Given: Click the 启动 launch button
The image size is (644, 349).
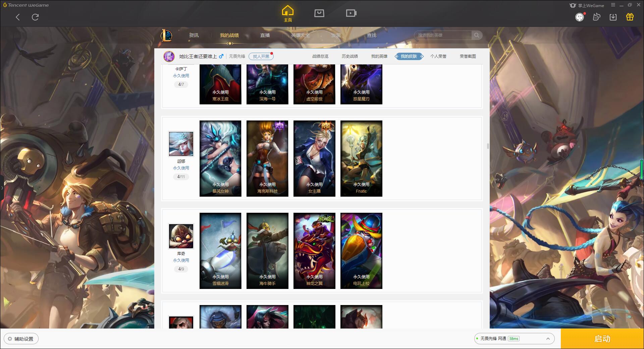Looking at the screenshot, I should pyautogui.click(x=602, y=339).
